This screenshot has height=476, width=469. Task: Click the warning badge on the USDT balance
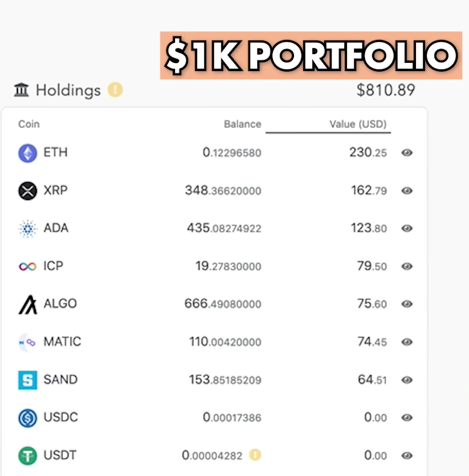coord(255,455)
